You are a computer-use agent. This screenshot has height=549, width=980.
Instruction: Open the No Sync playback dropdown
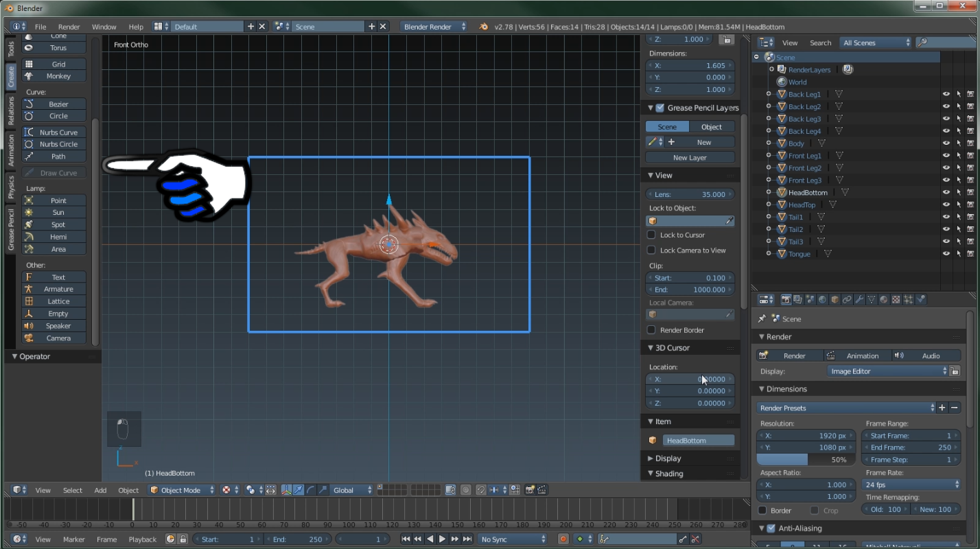coord(513,539)
